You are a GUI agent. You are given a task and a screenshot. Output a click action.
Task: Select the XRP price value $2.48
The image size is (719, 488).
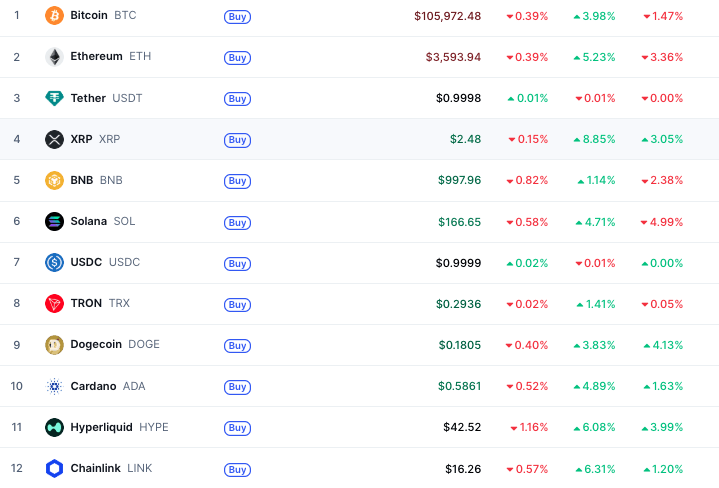point(465,139)
